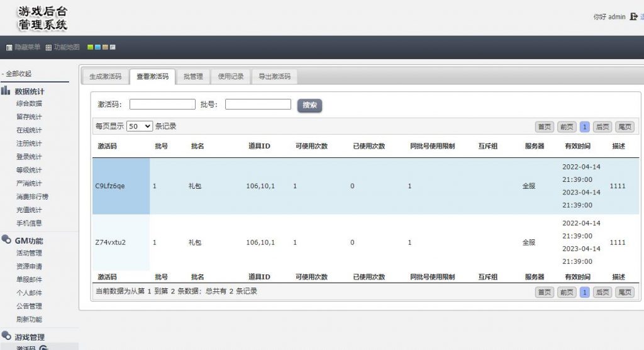Pick the tan theme color square

[105, 47]
